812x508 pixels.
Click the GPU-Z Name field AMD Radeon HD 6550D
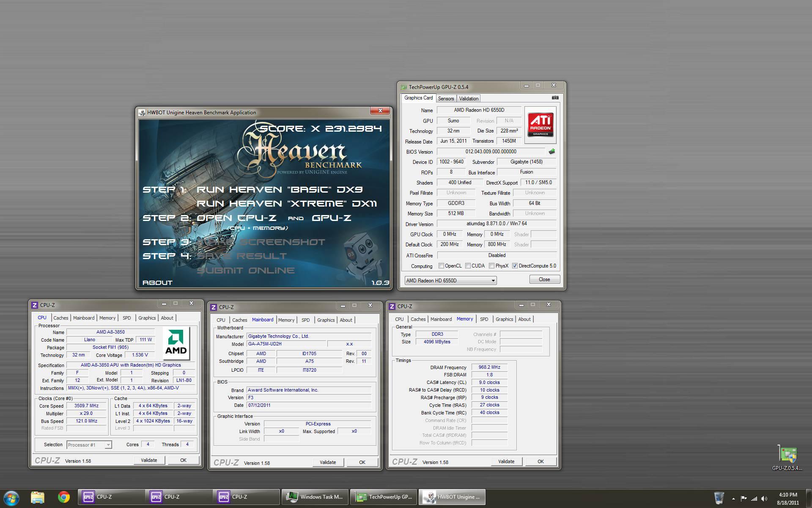coord(479,110)
